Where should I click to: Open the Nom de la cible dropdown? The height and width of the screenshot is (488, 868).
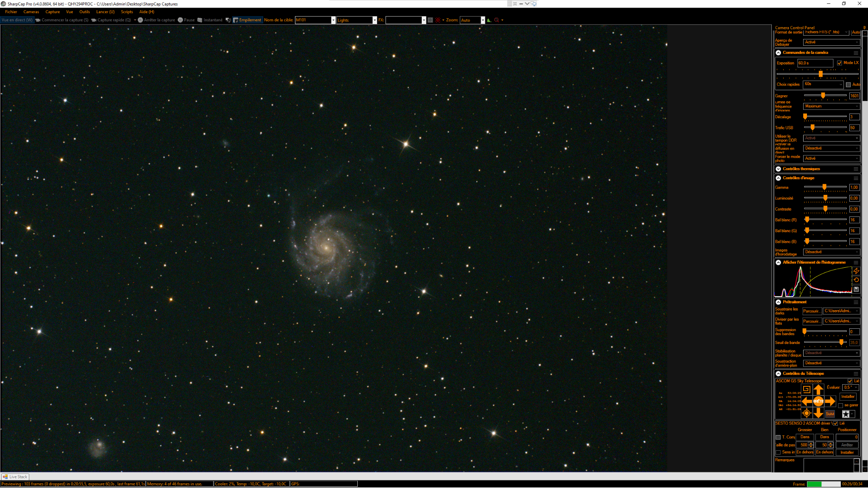(x=333, y=20)
